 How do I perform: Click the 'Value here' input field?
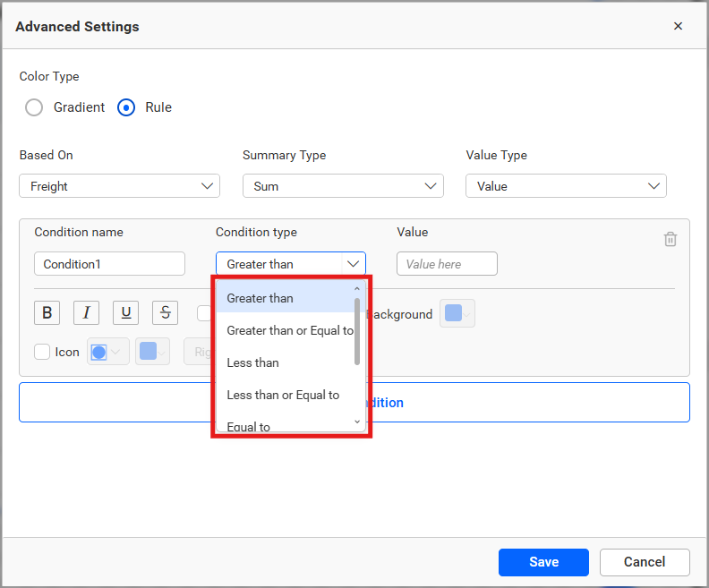[447, 264]
